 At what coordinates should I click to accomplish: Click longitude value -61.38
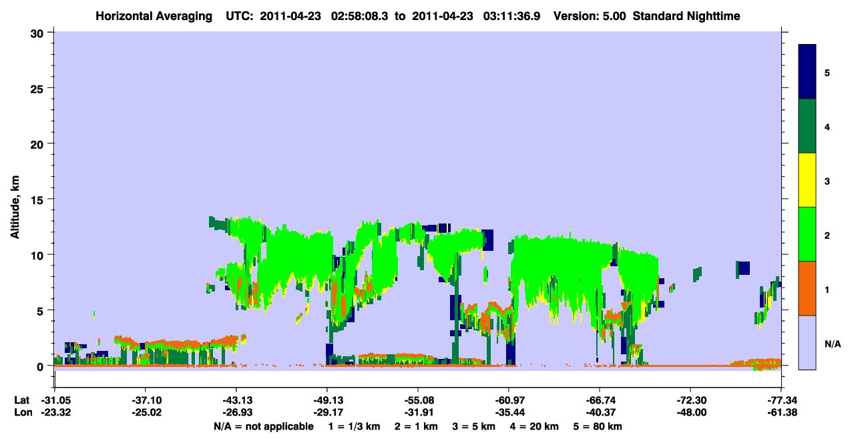[x=781, y=412]
